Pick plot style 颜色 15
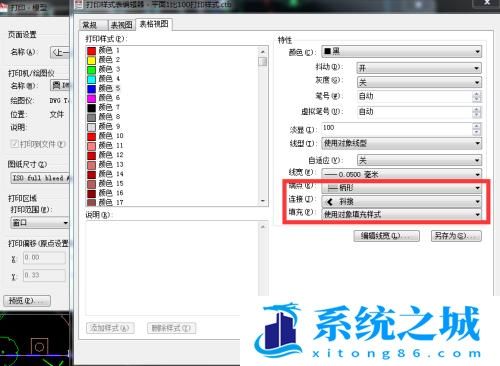500x366 pixels. coord(106,184)
